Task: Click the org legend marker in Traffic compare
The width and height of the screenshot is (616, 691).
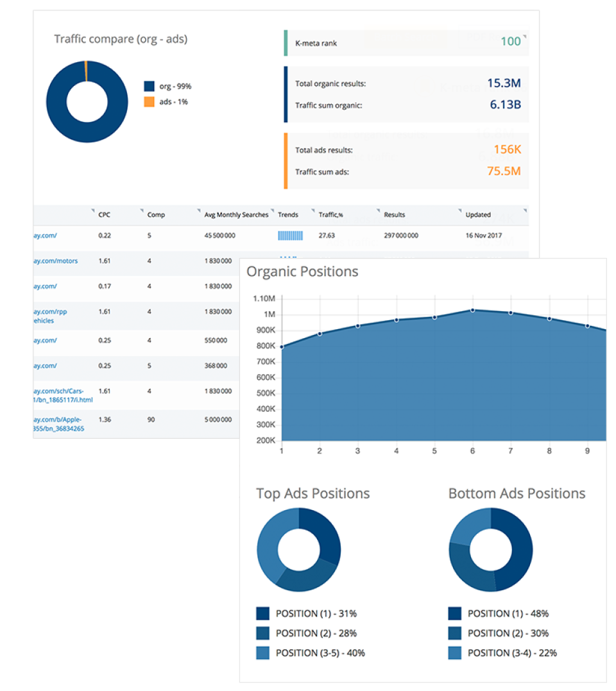Action: (150, 86)
